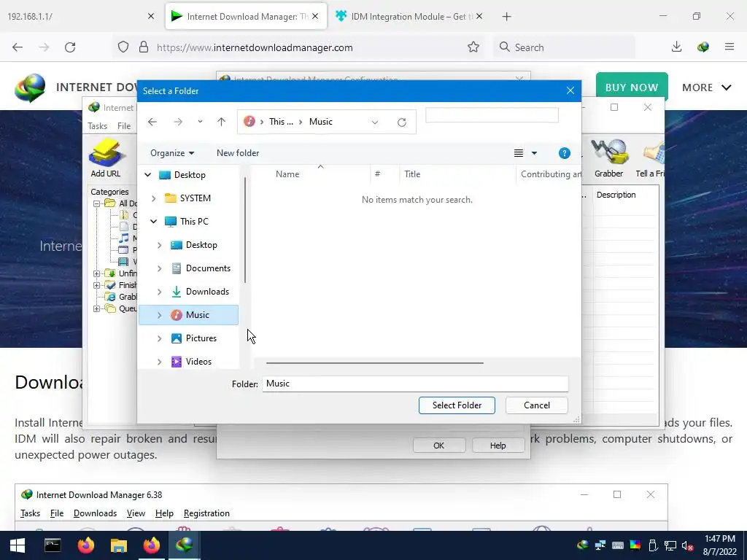Select Pictures in navigation tree
The width and height of the screenshot is (747, 560).
tap(201, 338)
